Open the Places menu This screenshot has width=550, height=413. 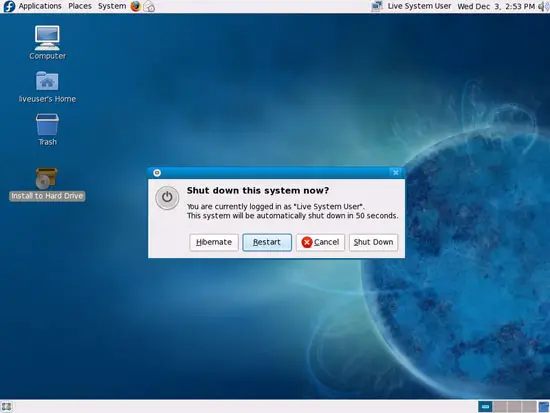click(x=80, y=6)
